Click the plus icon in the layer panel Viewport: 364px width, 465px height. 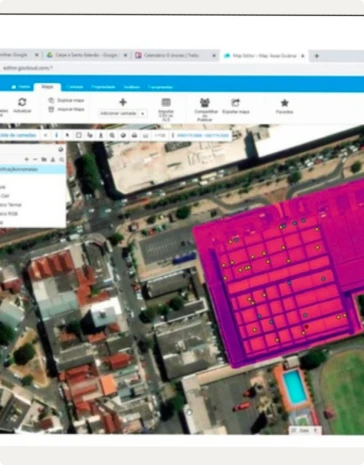point(27,159)
